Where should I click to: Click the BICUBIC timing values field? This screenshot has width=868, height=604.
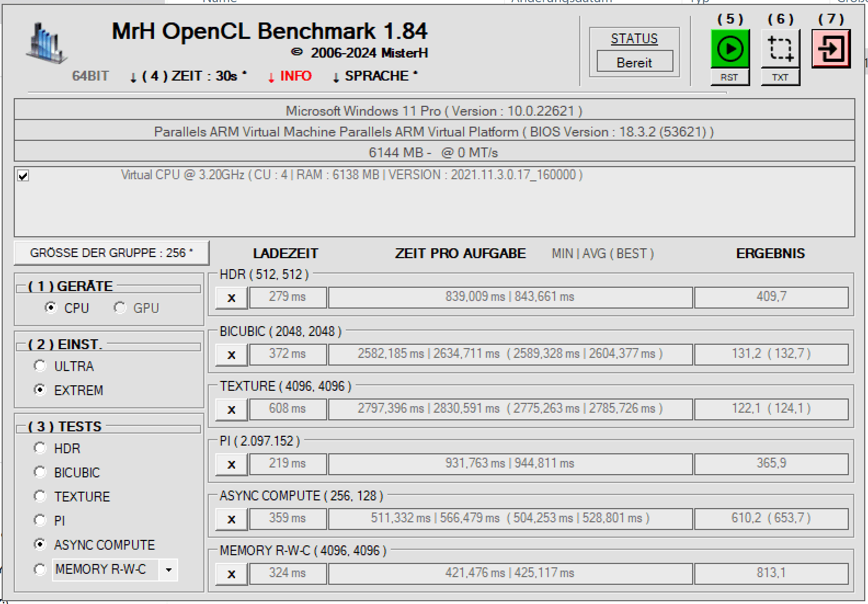click(x=510, y=354)
